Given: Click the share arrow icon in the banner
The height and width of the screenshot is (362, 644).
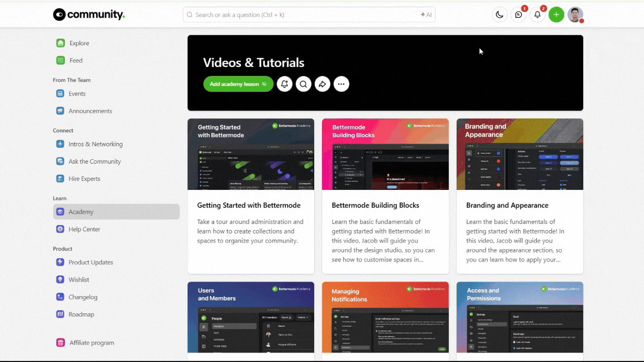Looking at the screenshot, I should click(x=323, y=84).
